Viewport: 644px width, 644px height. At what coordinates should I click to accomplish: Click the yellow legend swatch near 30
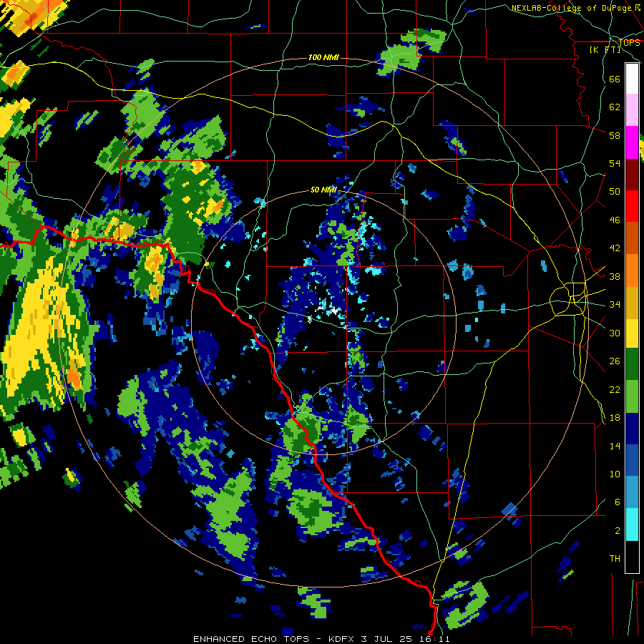[x=632, y=333]
